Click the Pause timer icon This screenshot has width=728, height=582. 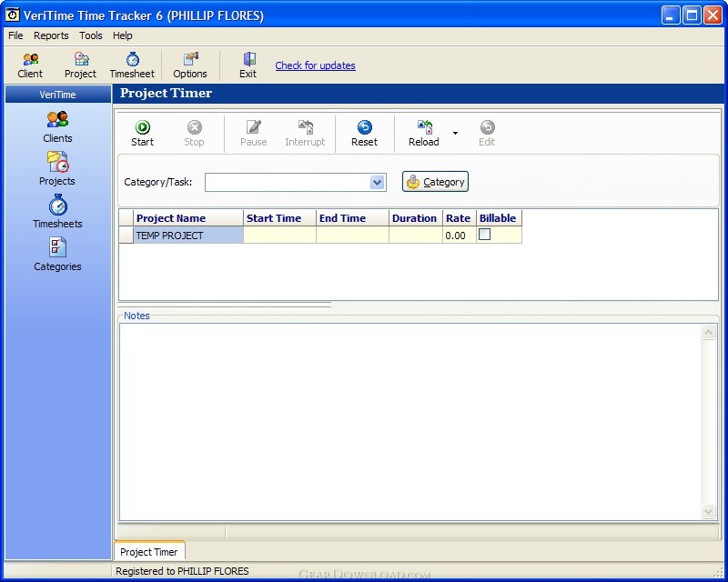click(x=254, y=133)
